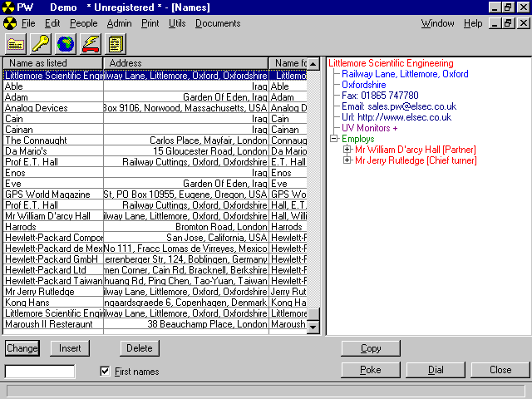
Task: Open the People menu
Action: pyautogui.click(x=83, y=23)
